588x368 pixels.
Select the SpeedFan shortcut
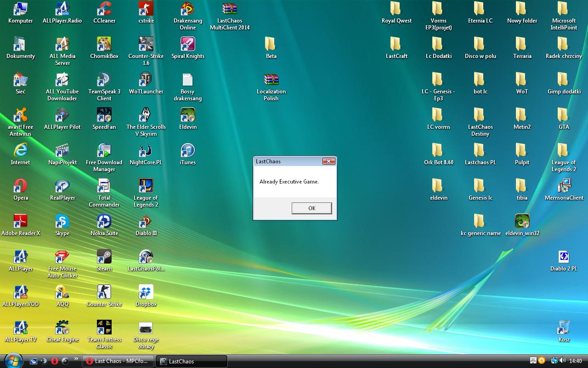point(104,119)
